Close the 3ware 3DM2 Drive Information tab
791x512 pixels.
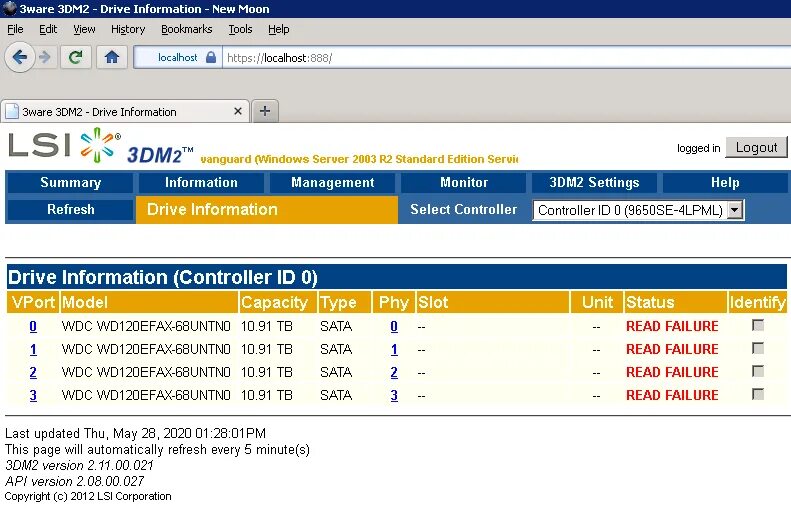point(238,111)
